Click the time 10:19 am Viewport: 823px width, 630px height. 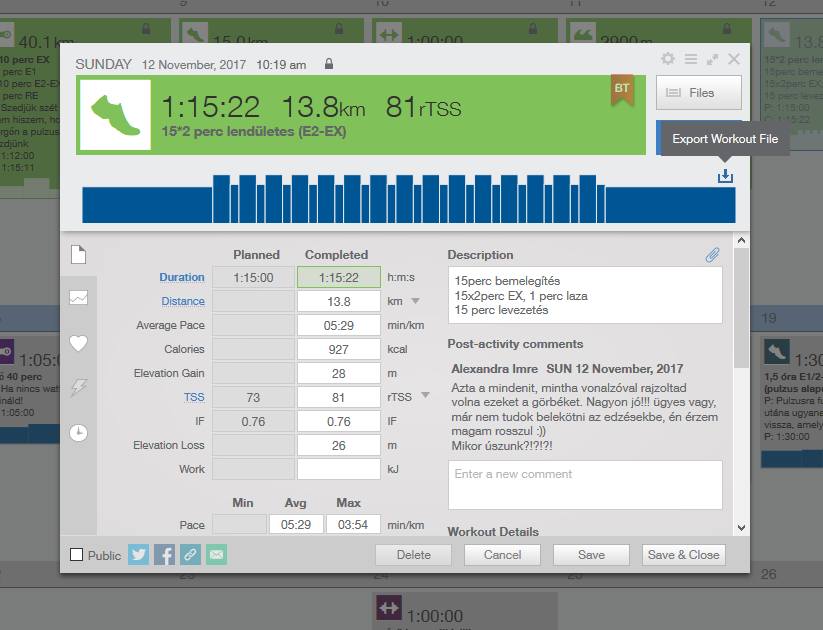(281, 65)
